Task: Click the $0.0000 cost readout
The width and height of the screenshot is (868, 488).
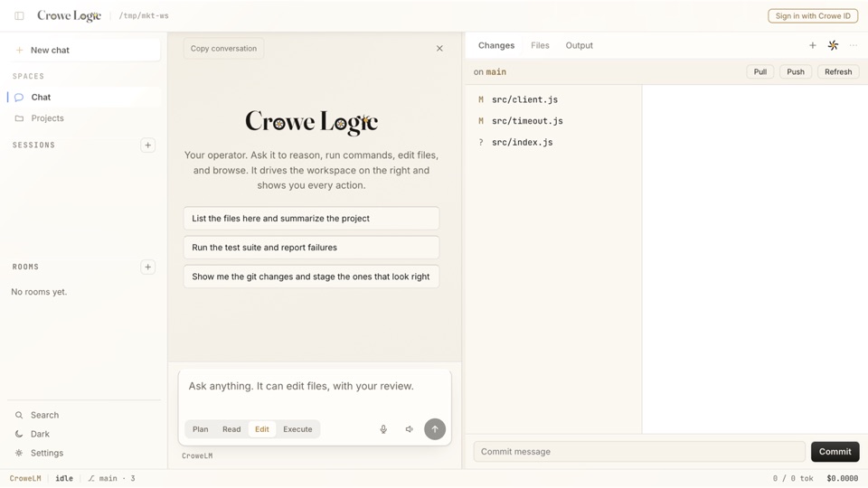Action: (842, 479)
